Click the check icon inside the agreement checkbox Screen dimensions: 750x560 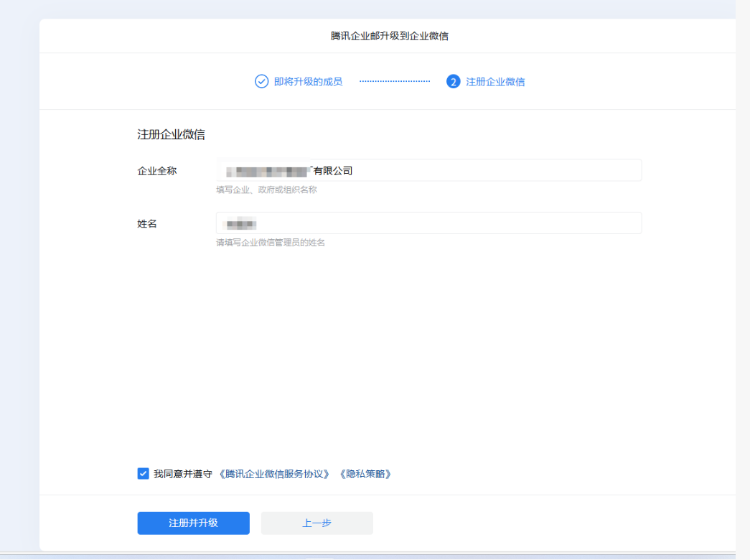click(x=143, y=473)
